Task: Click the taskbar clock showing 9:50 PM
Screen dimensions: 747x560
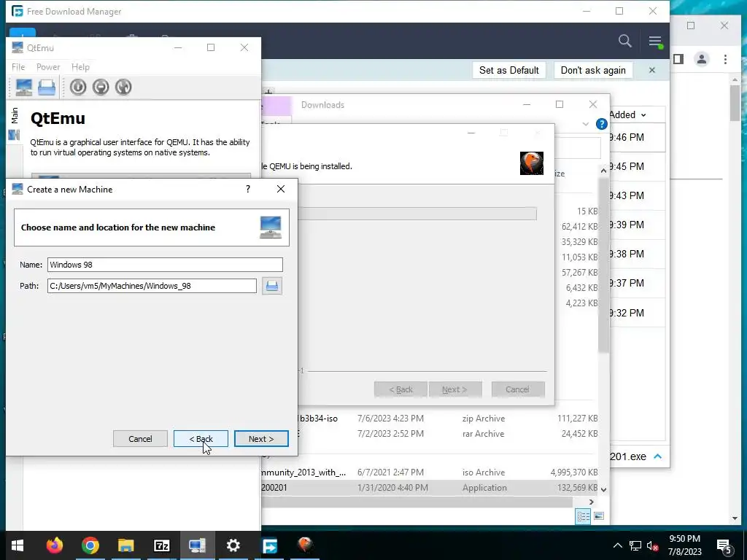Action: [684, 545]
